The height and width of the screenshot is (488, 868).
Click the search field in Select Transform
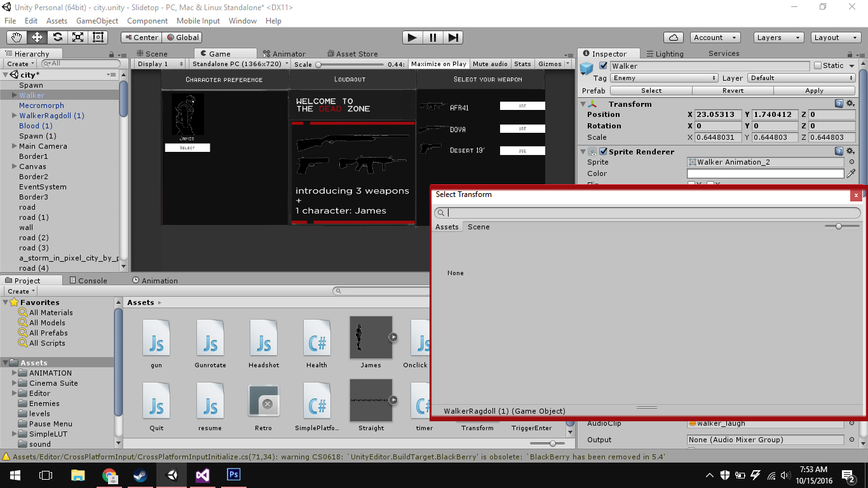(647, 213)
